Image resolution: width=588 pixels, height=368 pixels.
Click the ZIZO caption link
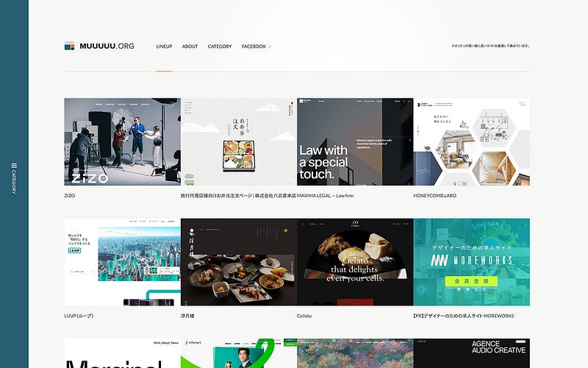click(70, 196)
